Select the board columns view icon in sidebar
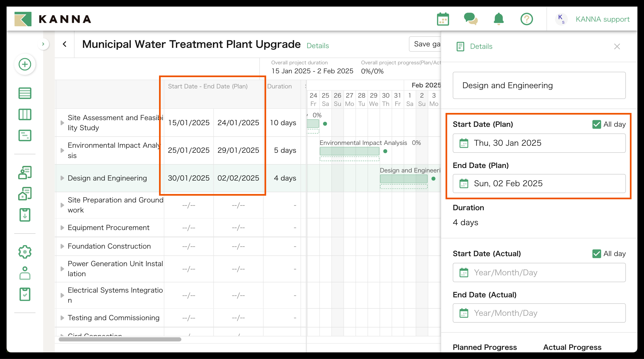644x359 pixels. (x=25, y=114)
